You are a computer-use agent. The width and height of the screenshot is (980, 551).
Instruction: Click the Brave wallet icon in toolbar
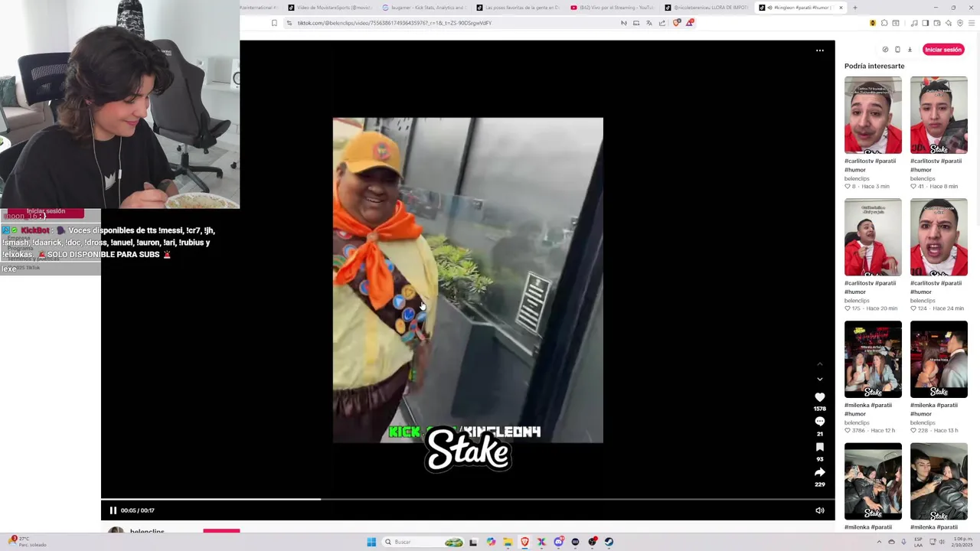coord(937,23)
